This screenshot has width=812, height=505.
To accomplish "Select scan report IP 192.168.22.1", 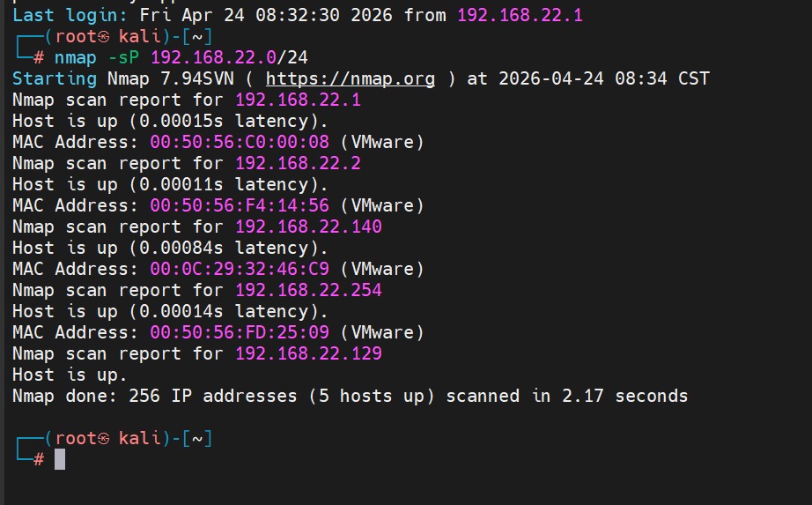I will 298,100.
